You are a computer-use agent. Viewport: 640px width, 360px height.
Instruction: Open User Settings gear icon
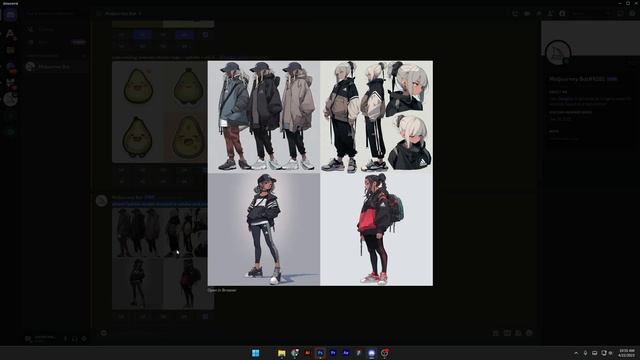[84, 339]
